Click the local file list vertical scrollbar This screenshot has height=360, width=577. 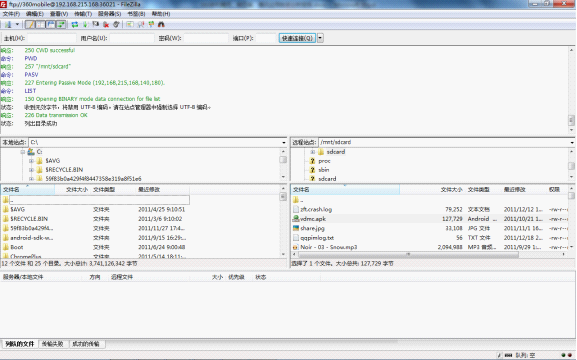coord(283,221)
